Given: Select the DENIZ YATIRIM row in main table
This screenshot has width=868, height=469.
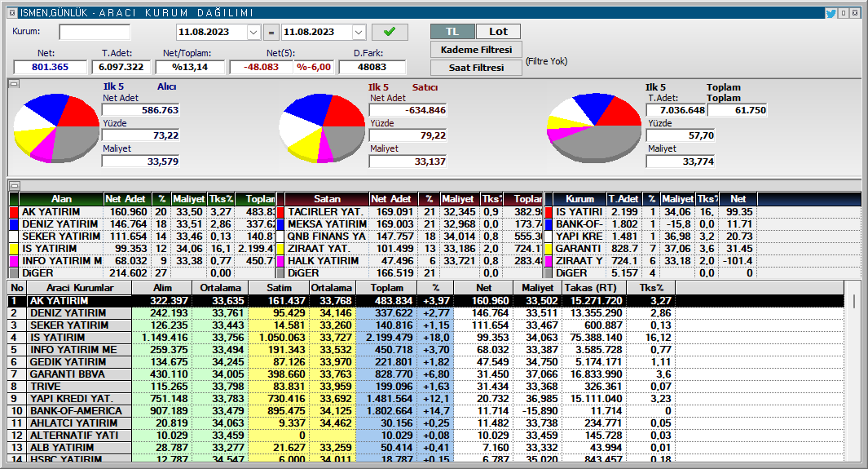Looking at the screenshot, I should [x=425, y=313].
